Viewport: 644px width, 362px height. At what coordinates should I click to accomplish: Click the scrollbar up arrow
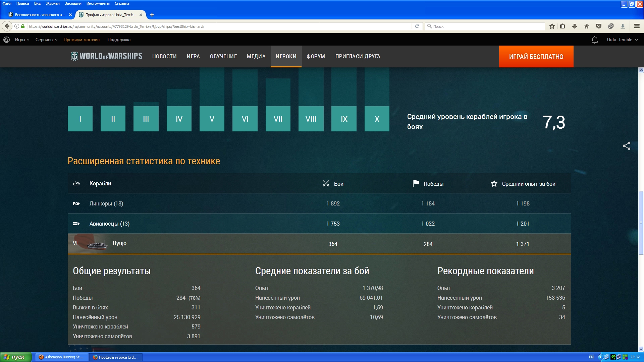[641, 70]
